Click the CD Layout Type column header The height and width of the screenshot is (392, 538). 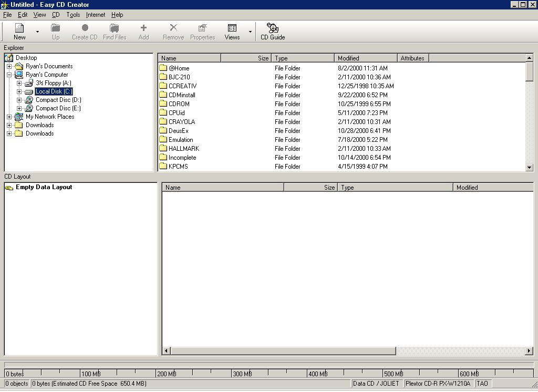click(x=395, y=188)
